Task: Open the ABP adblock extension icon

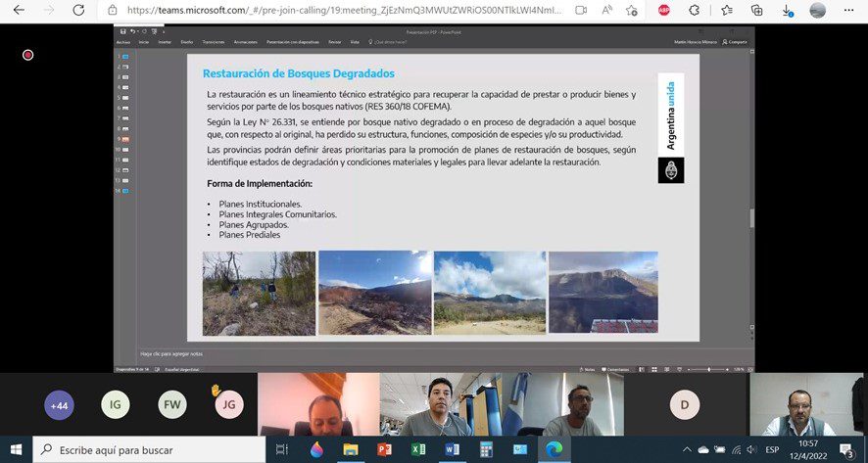Action: tap(663, 10)
